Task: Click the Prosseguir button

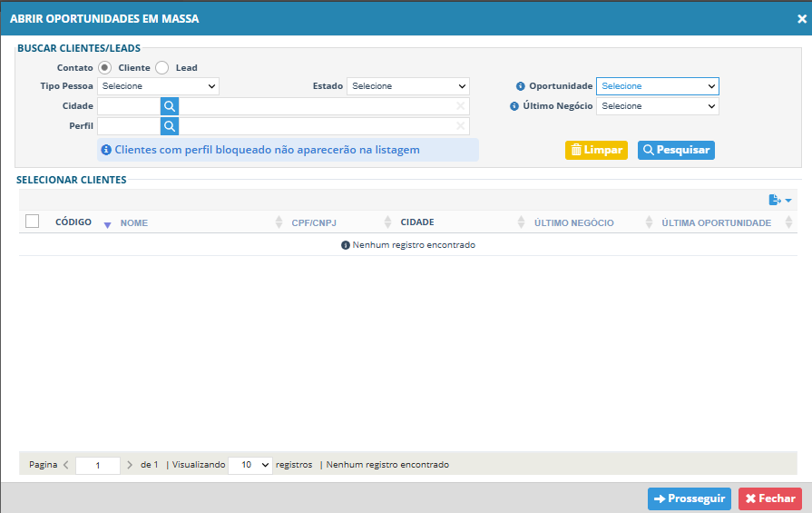Action: 690,499
